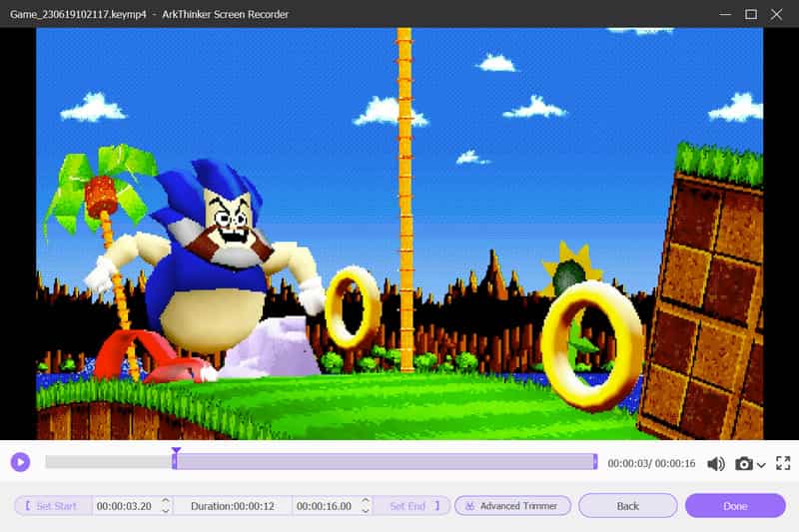Click the Set End button

click(x=413, y=506)
